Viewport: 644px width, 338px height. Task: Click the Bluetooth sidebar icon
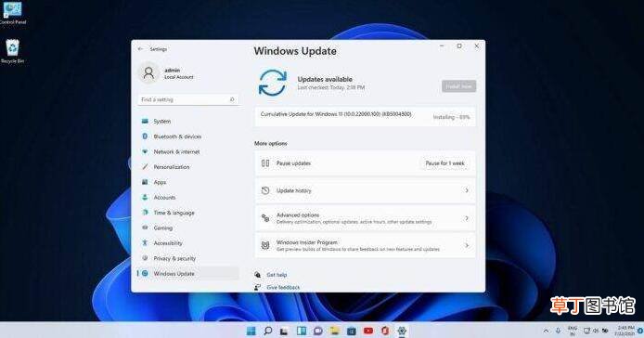point(145,136)
